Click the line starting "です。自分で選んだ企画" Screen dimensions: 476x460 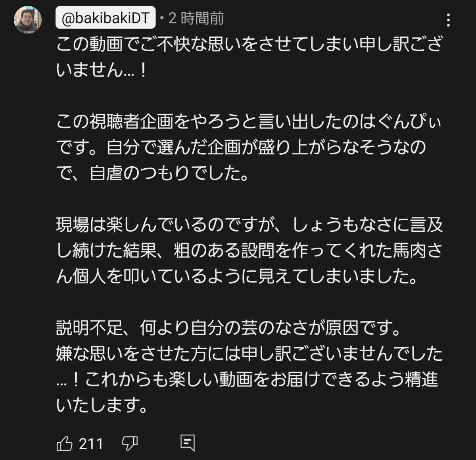coord(241,148)
